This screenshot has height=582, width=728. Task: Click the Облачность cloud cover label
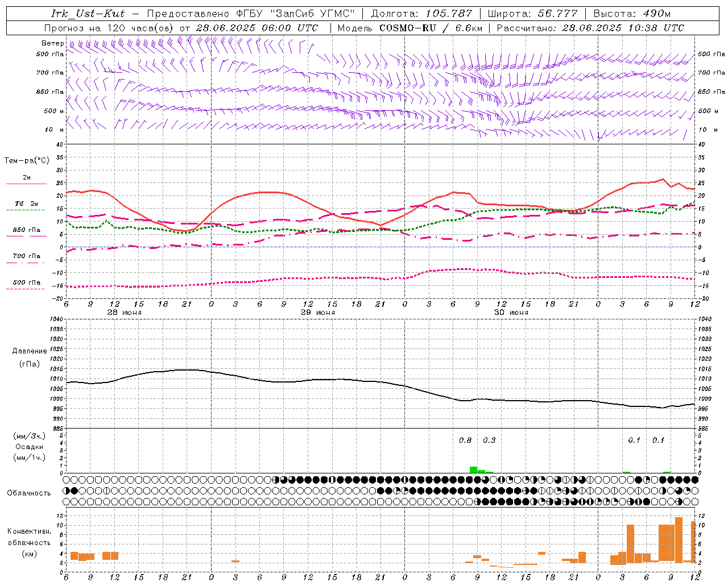point(29,493)
